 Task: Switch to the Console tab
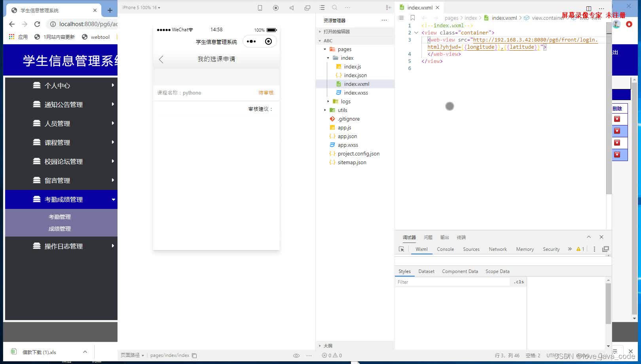point(445,249)
